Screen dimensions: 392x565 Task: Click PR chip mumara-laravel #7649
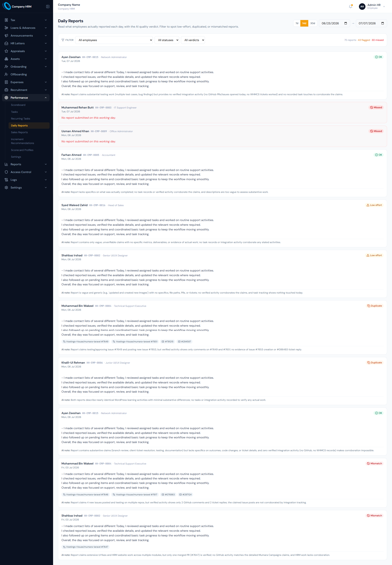coord(86,342)
